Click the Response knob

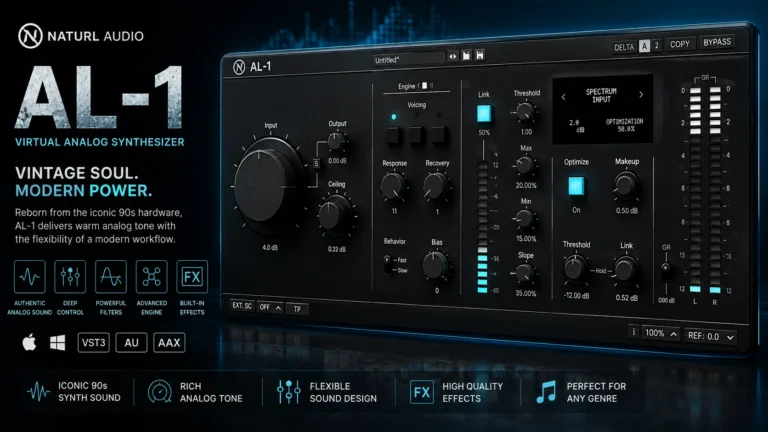(393, 186)
